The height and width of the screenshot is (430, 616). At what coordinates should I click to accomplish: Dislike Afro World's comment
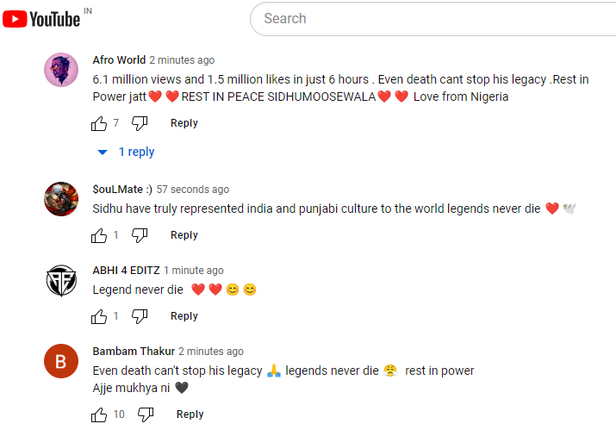[140, 123]
